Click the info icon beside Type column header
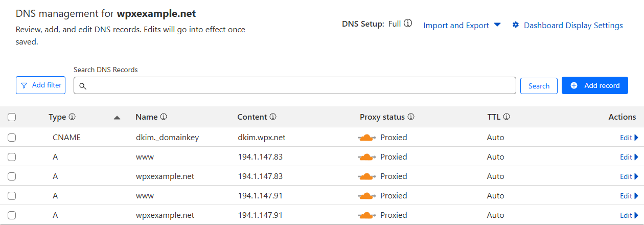Image resolution: width=644 pixels, height=225 pixels. [72, 117]
